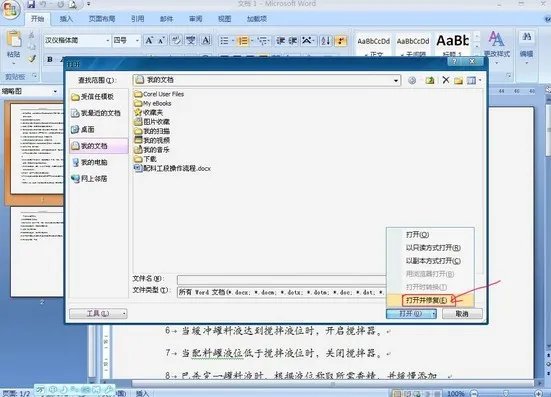This screenshot has height=397, width=551.
Task: Click the Back arrow in Open dialog
Action: point(412,80)
